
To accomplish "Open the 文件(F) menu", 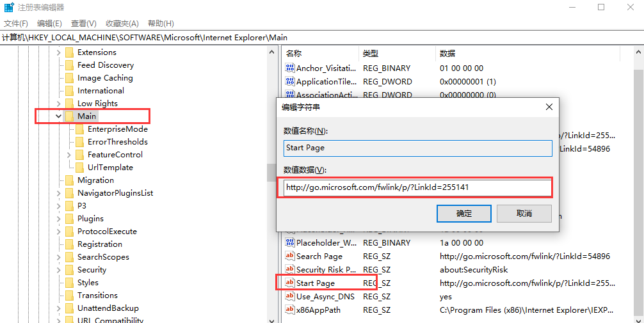I will point(16,24).
